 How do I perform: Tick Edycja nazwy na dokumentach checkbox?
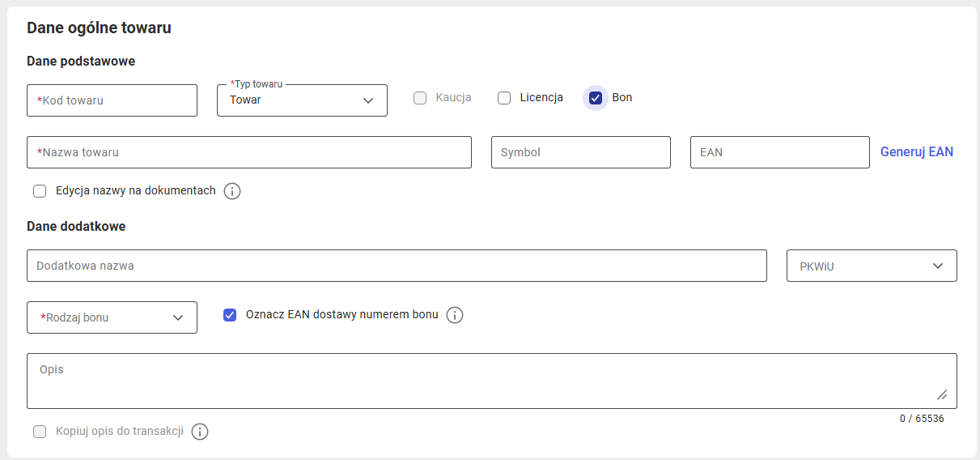(40, 192)
